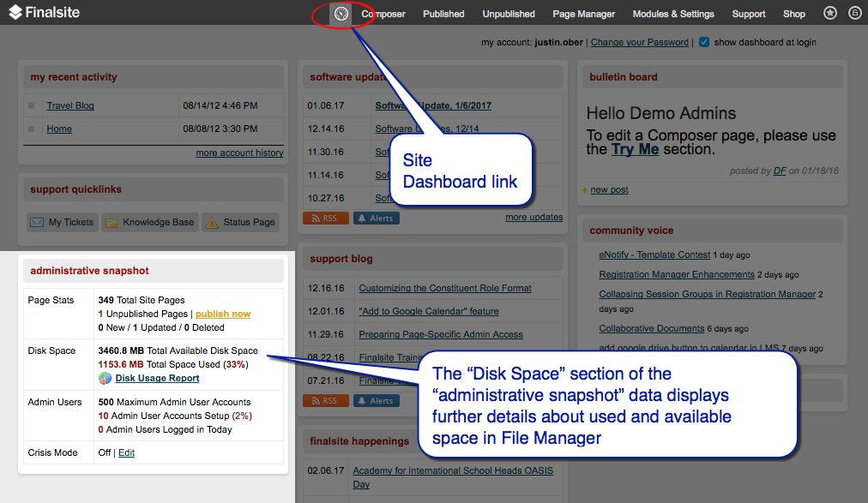868x503 pixels.
Task: Open Status Page quicklink
Action: 241,222
